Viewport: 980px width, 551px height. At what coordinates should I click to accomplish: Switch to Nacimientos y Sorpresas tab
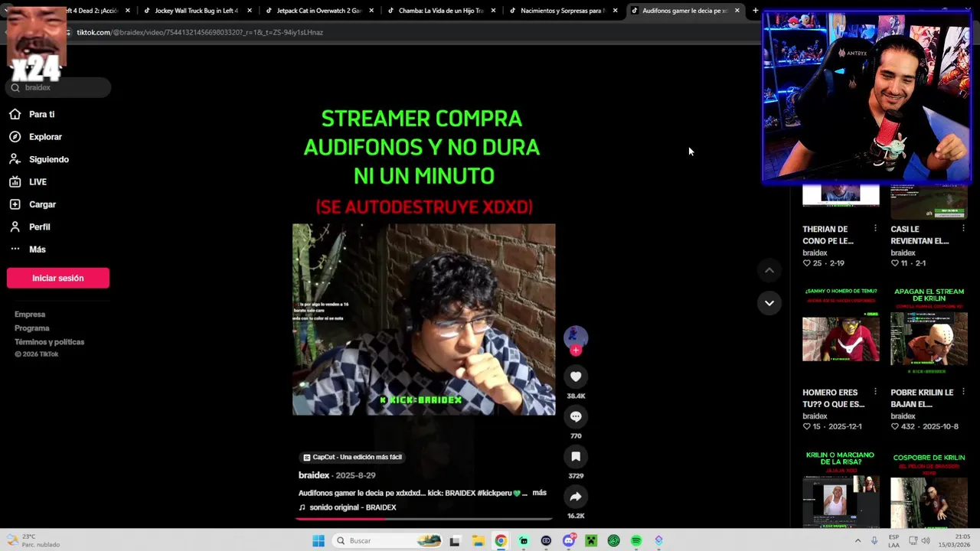click(563, 11)
